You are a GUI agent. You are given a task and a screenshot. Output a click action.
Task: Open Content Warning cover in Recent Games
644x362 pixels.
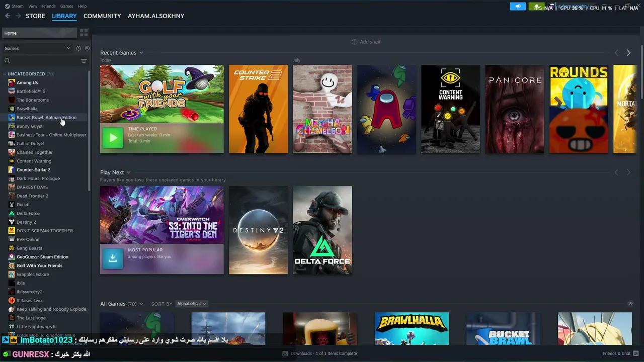point(451,109)
